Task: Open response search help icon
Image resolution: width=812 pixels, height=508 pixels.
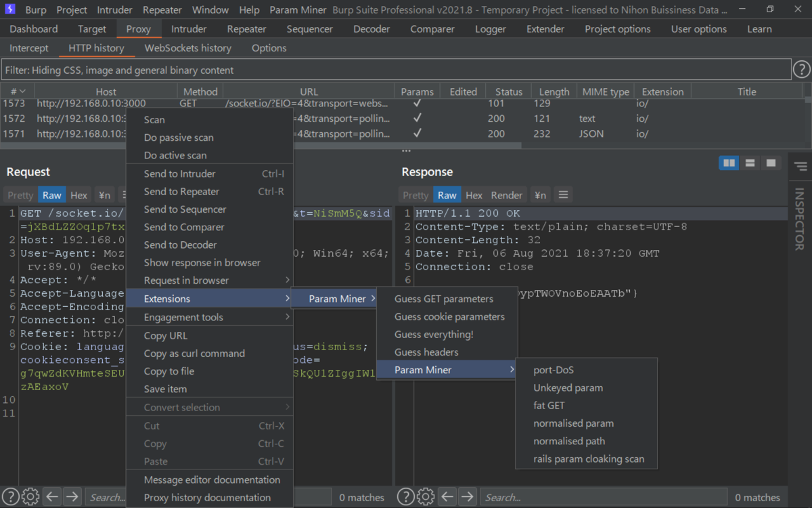Action: point(405,496)
